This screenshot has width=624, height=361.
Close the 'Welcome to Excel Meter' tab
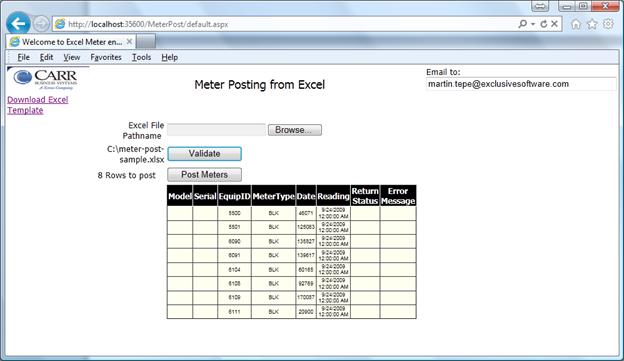[129, 41]
